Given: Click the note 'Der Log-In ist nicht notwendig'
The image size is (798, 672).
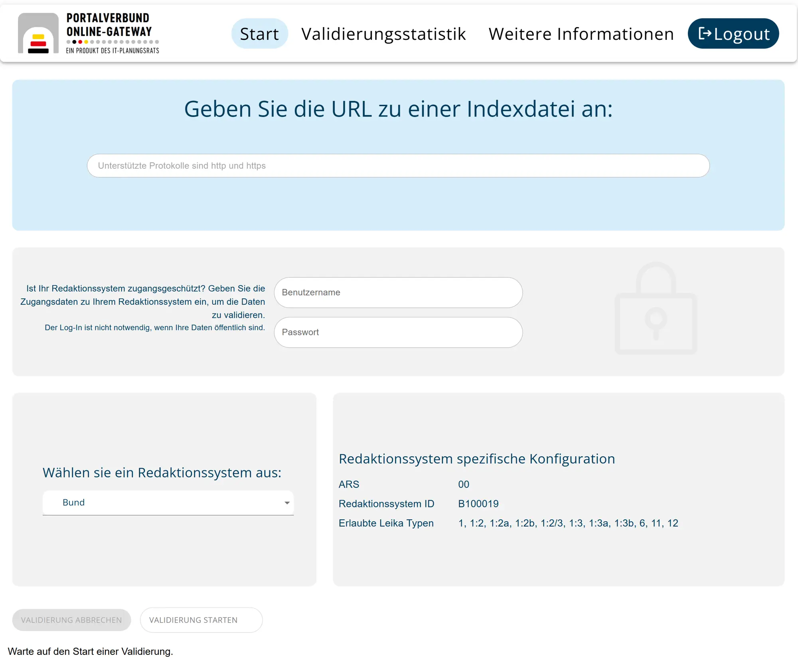Looking at the screenshot, I should coord(155,327).
